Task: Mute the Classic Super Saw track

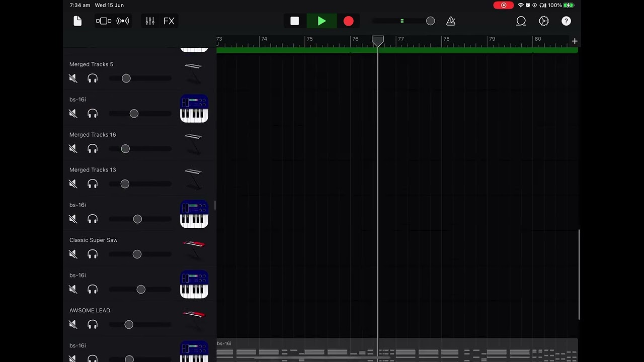Action: pos(73,254)
